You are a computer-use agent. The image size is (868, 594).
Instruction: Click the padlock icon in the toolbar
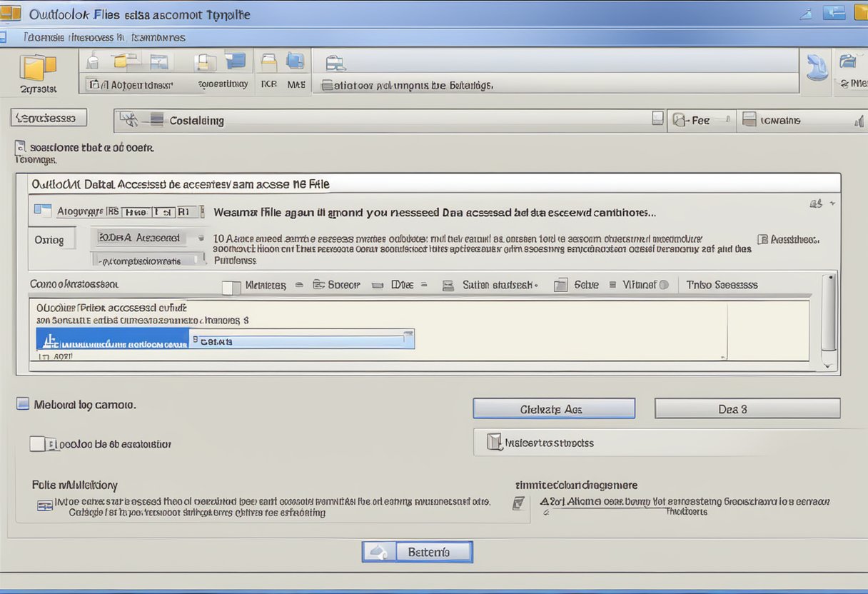(92, 61)
